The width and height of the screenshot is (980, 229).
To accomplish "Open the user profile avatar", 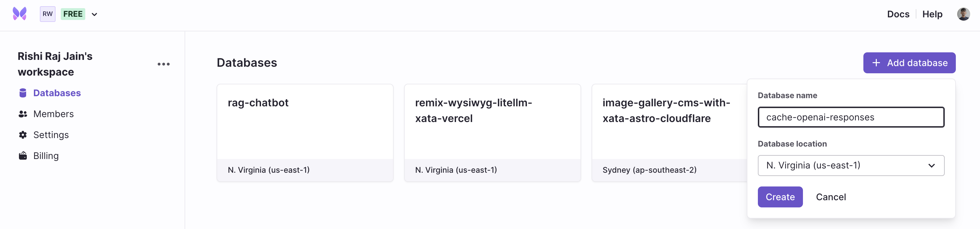I will pyautogui.click(x=963, y=14).
